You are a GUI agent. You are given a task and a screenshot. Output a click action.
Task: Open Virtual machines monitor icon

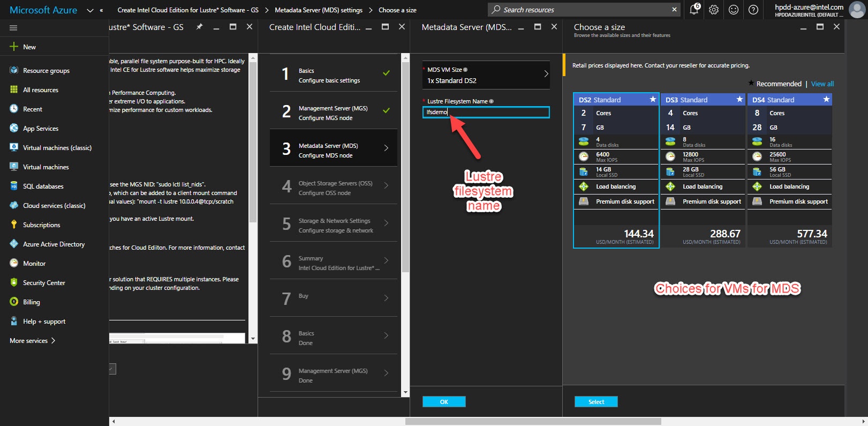(14, 167)
